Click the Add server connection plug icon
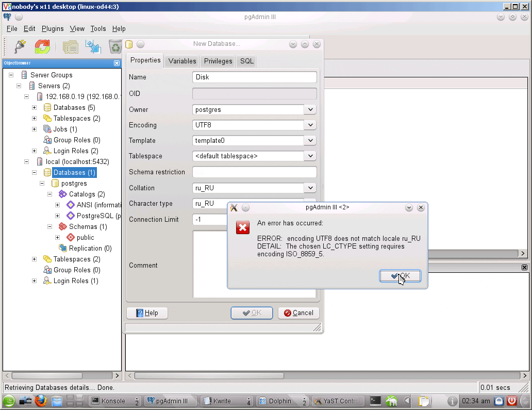Viewport: 532px width, 410px height. coord(20,46)
